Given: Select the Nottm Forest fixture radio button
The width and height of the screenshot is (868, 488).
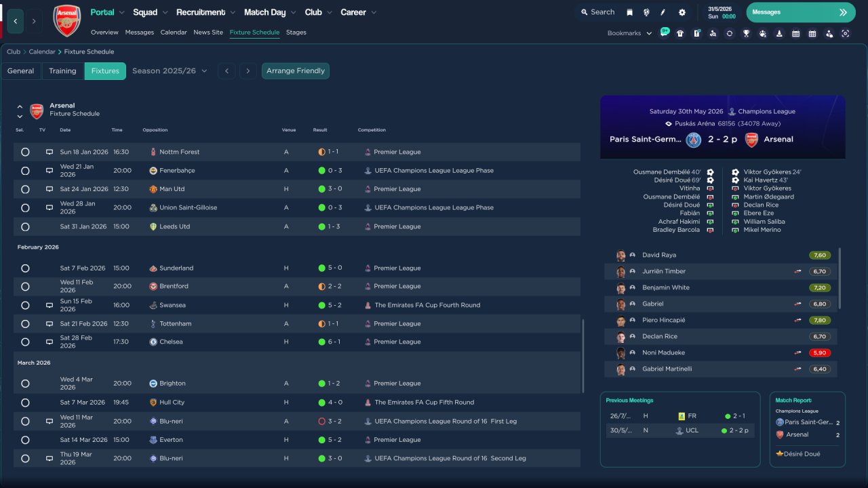Looking at the screenshot, I should [25, 152].
